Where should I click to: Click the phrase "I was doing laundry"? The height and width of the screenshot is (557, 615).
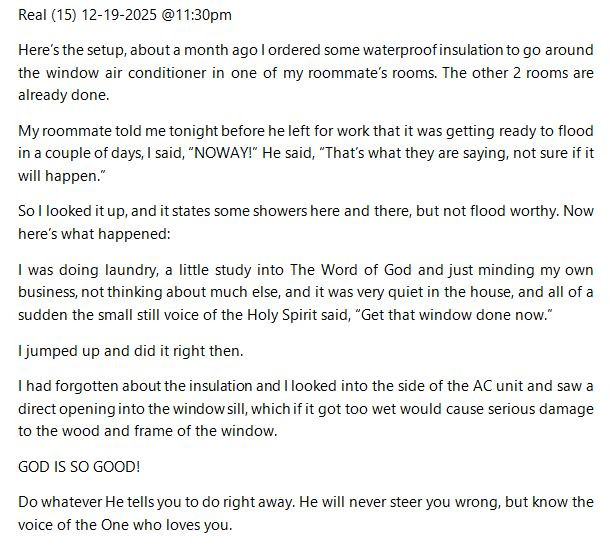pos(82,271)
